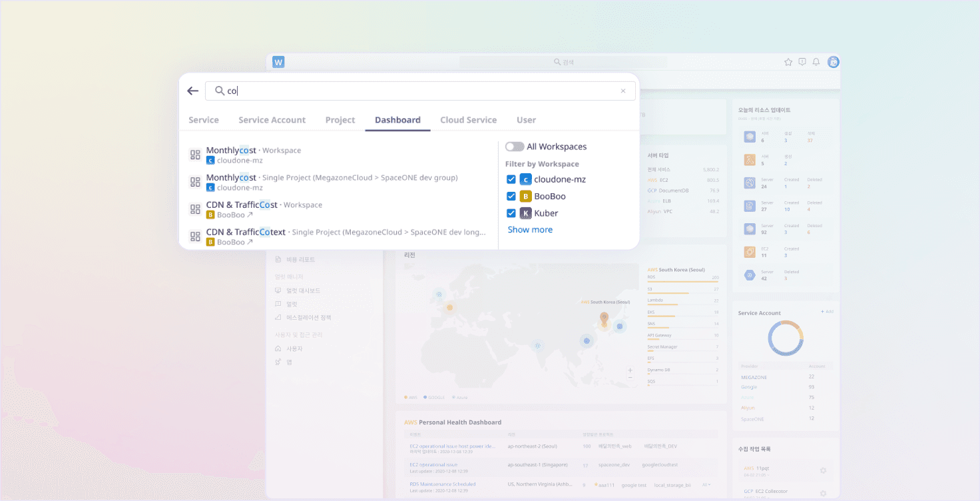
Task: Click the 'K' badge next to Kuber filter
Action: 525,213
